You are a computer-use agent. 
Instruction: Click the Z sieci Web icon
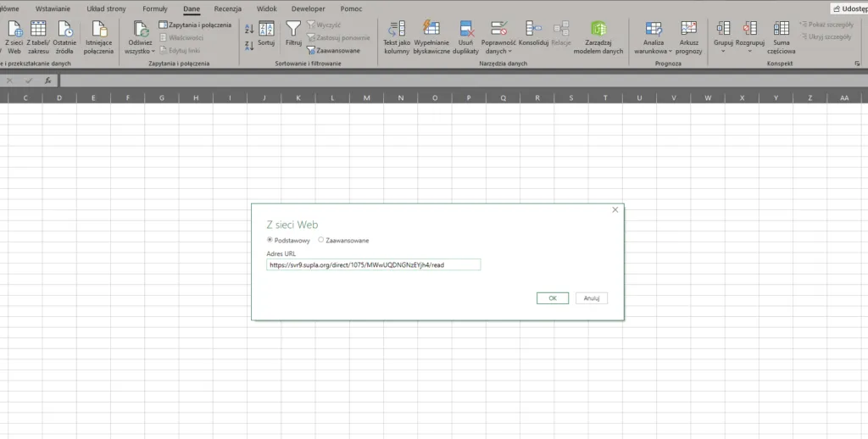(14, 29)
